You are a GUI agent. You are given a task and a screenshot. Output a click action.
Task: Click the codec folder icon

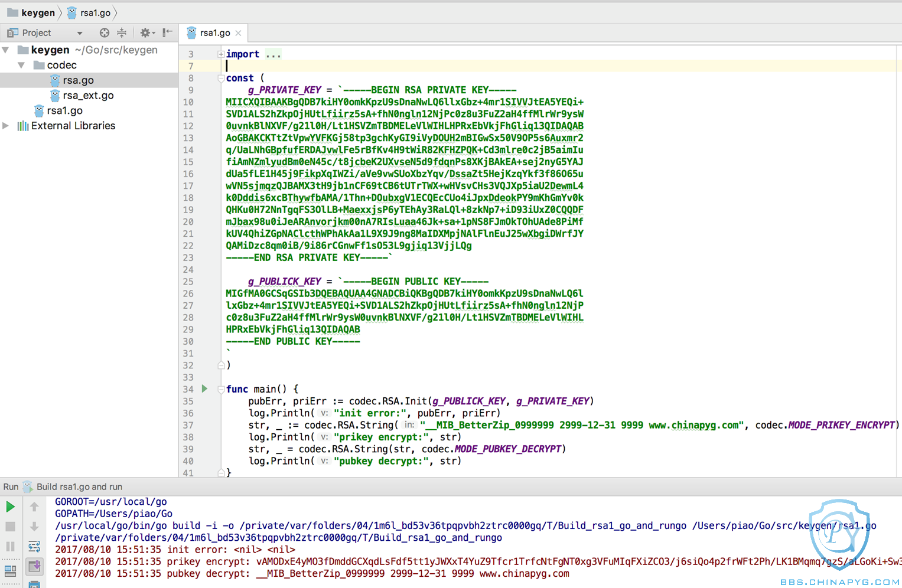(39, 65)
